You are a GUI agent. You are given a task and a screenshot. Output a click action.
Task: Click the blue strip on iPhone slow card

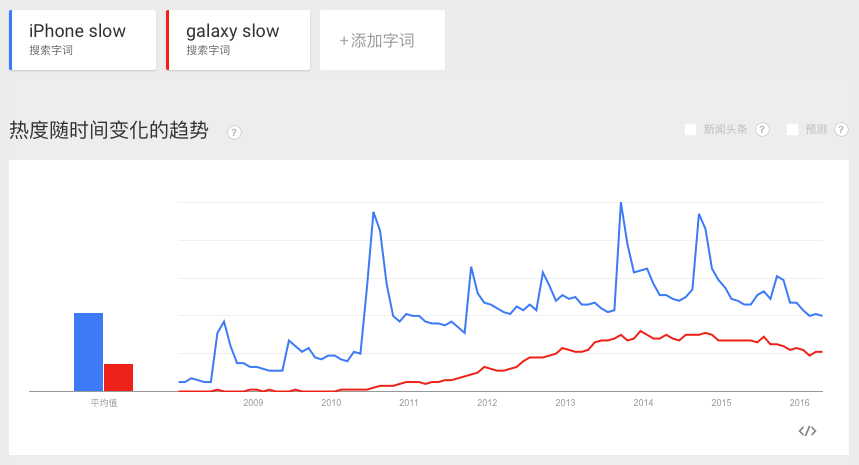[11, 40]
